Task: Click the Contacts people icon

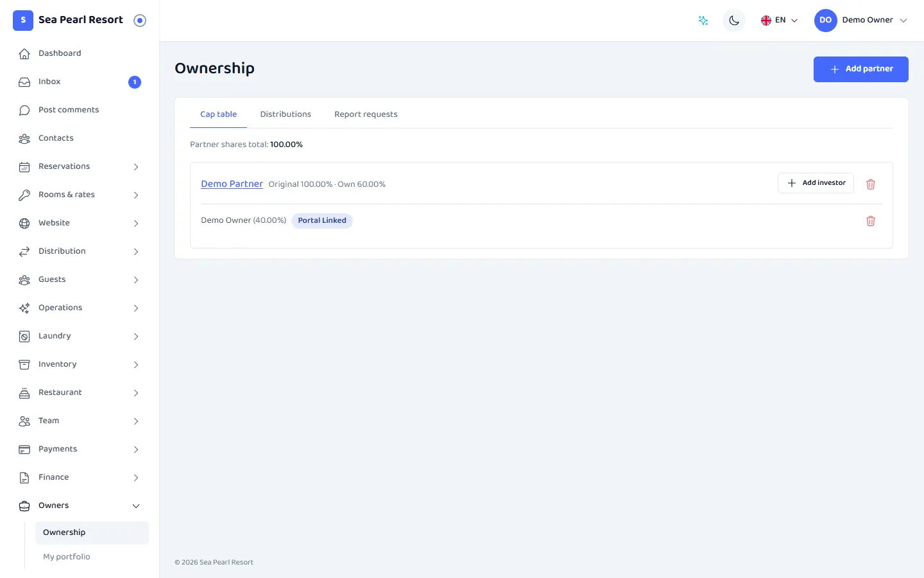Action: click(x=24, y=139)
